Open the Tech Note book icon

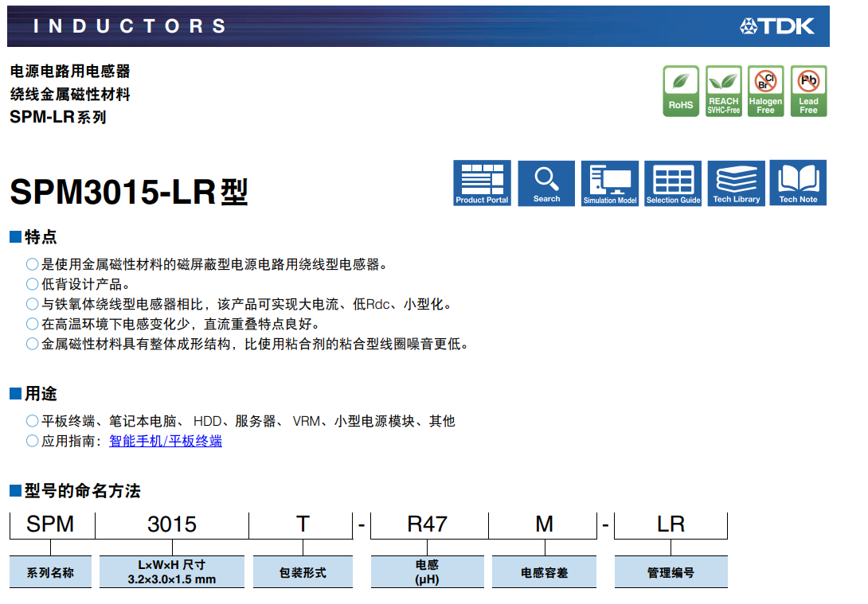point(798,183)
